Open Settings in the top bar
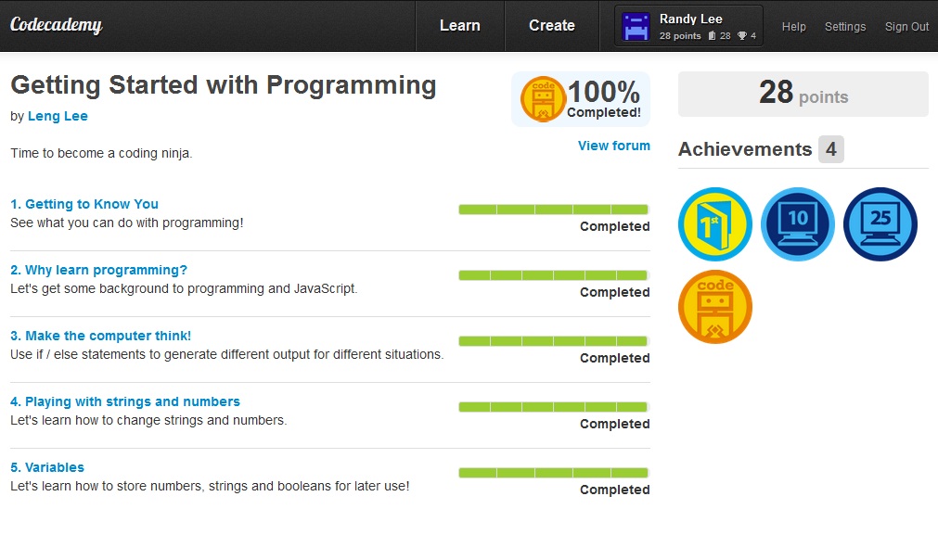The height and width of the screenshot is (560, 938). pyautogui.click(x=844, y=27)
